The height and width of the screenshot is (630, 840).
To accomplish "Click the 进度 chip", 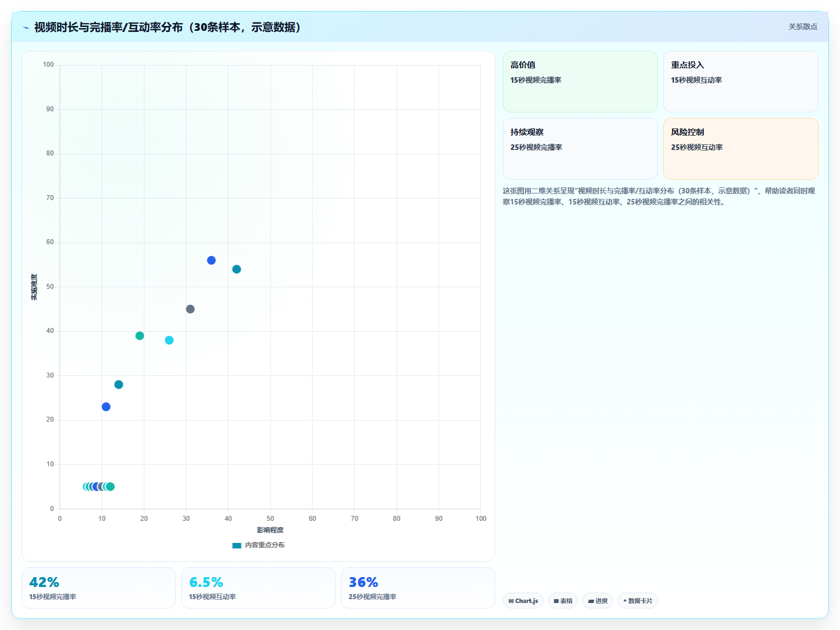I will point(598,601).
